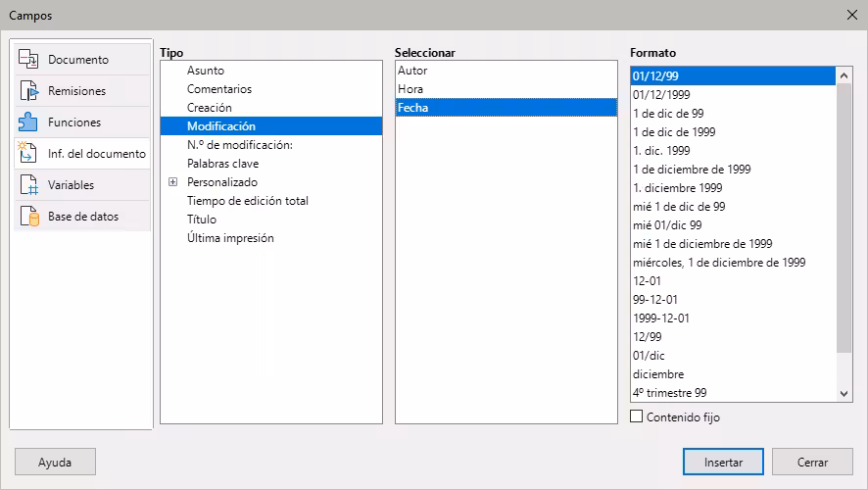Select format miércoles, 1 de diciembre de 1999

(719, 263)
